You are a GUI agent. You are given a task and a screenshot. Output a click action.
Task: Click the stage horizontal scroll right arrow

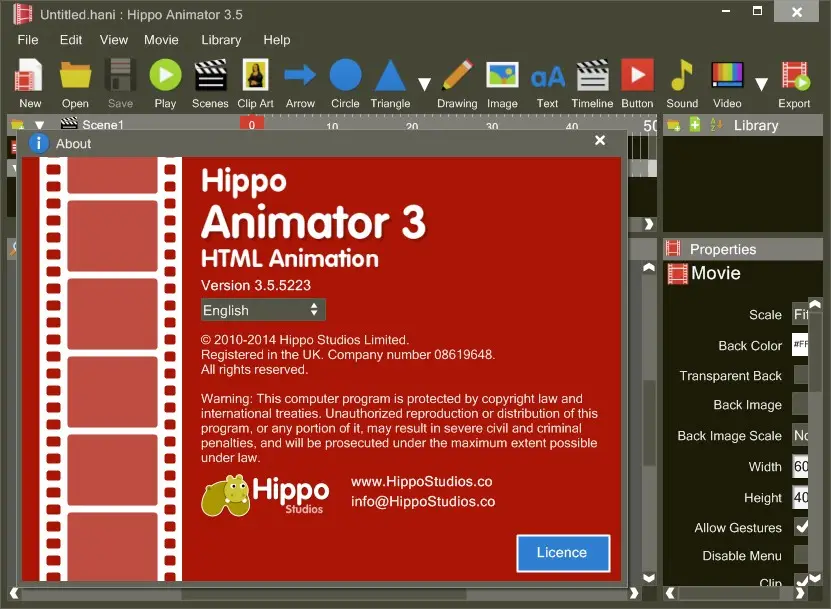point(634,594)
